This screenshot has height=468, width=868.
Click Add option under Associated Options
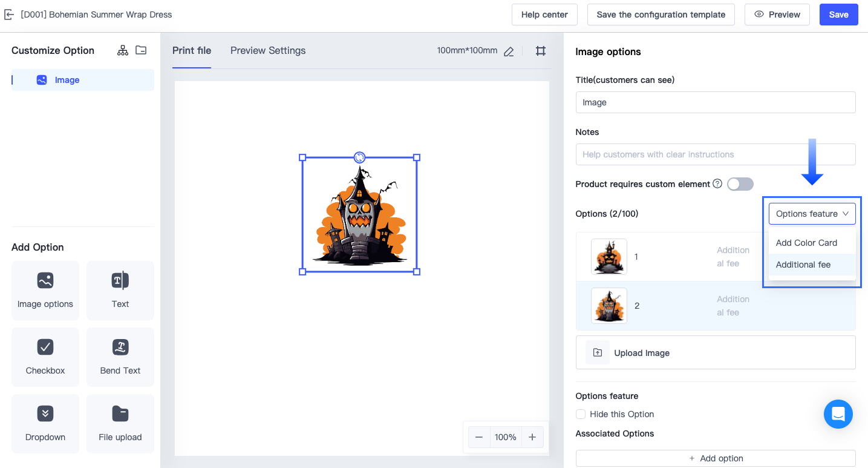(x=715, y=458)
